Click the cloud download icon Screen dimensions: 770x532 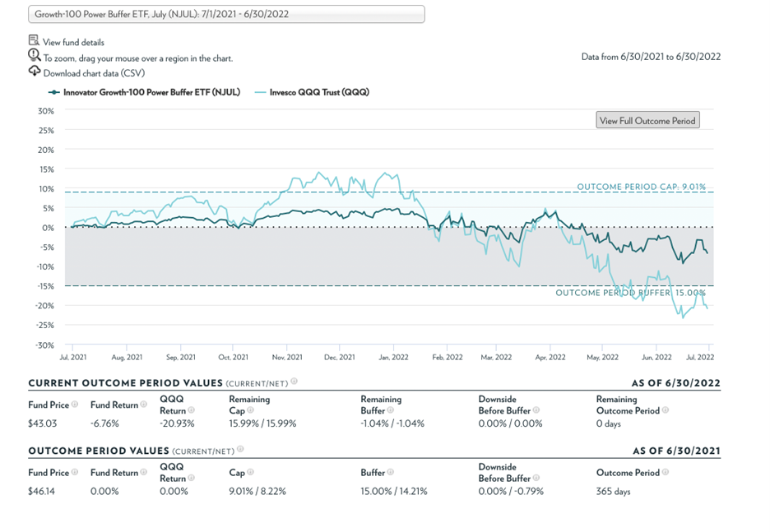point(35,71)
